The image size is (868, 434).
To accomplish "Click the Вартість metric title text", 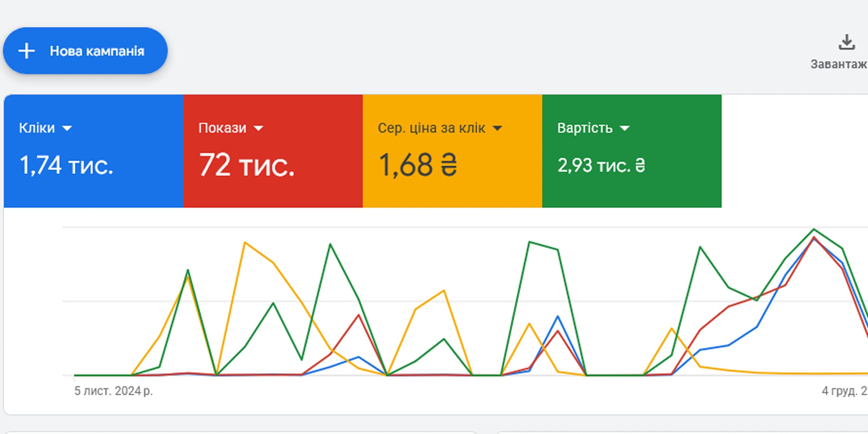I will pos(585,128).
